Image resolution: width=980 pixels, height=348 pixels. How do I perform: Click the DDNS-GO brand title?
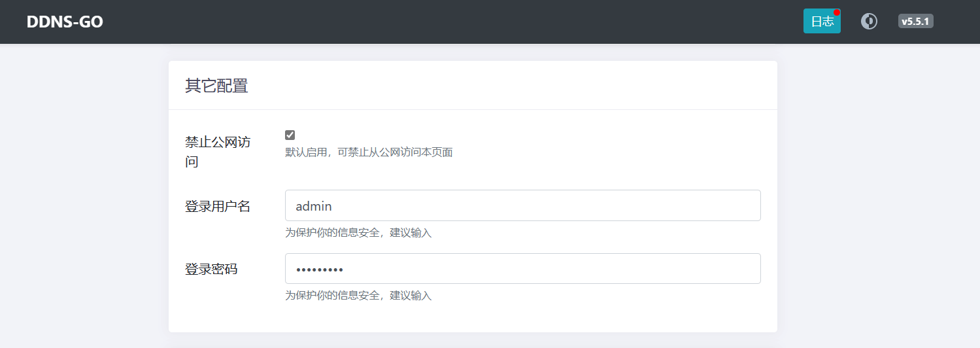point(65,22)
